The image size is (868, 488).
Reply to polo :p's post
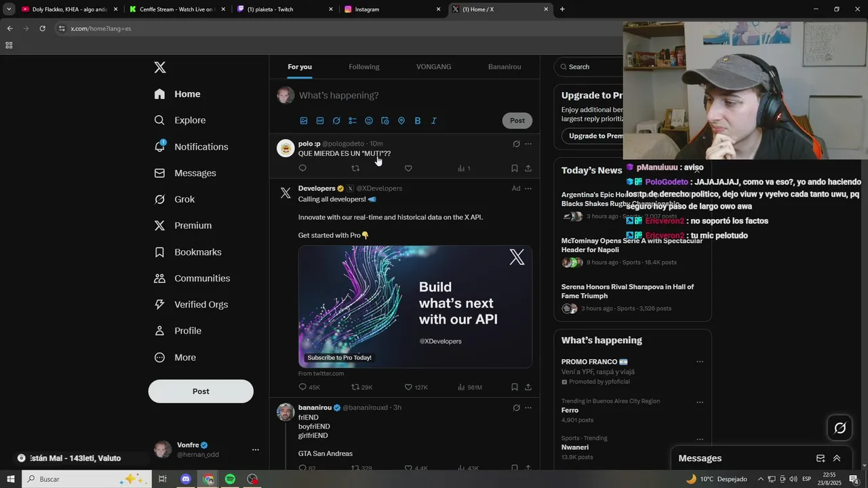[x=302, y=168]
